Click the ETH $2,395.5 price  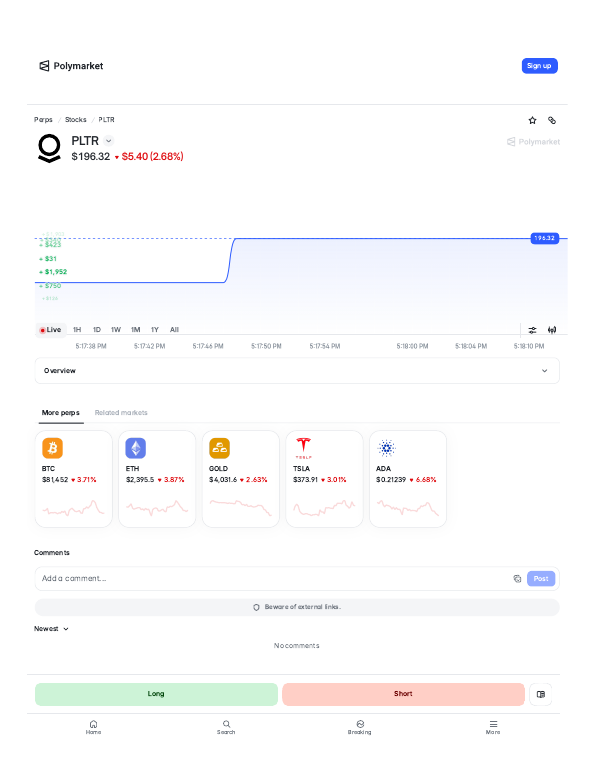click(140, 480)
